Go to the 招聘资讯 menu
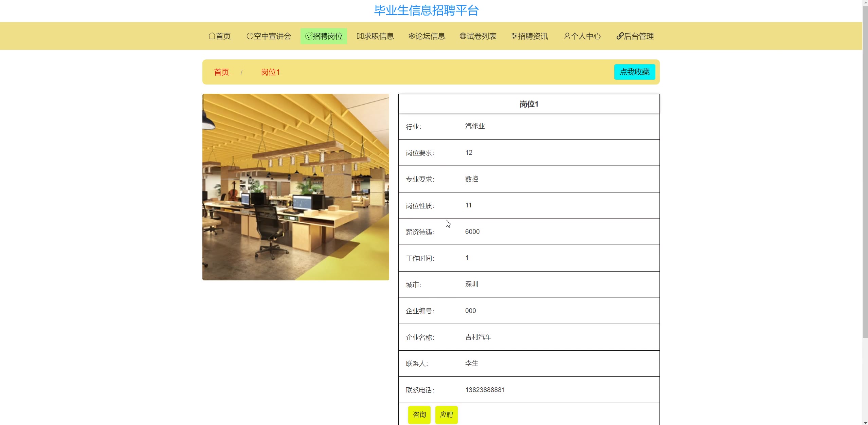The image size is (868, 425). coord(533,36)
